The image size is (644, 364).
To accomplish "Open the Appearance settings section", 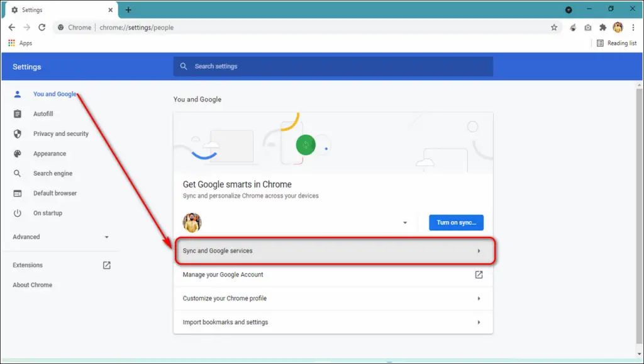I will tap(50, 154).
